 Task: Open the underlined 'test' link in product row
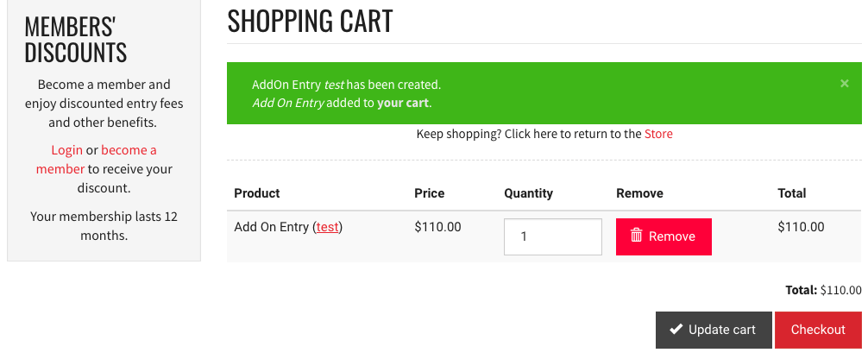point(327,227)
